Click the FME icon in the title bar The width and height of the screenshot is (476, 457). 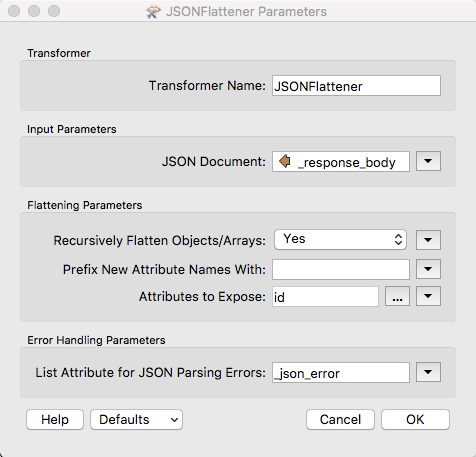[x=154, y=12]
